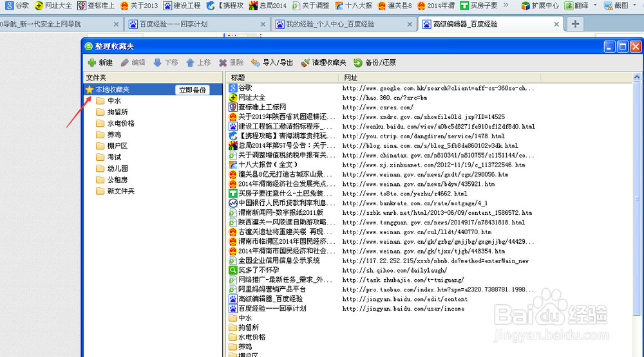The image size is (644, 357).
Task: Select the 水电价格 folder in the right list
Action: (x=247, y=337)
